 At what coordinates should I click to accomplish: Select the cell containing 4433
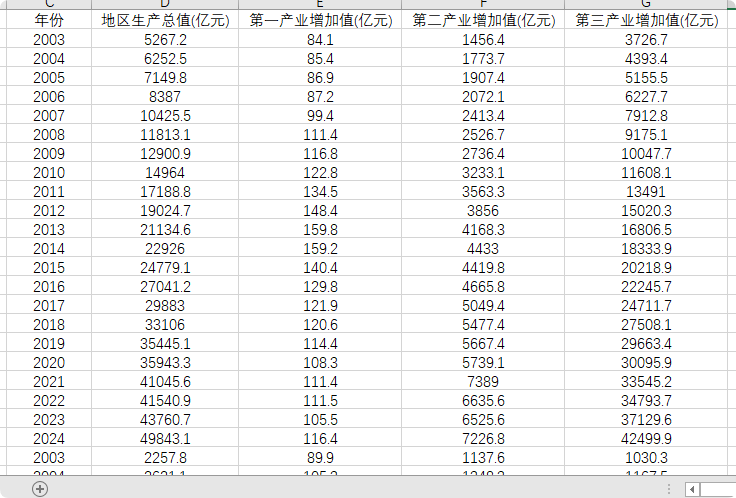pos(483,249)
